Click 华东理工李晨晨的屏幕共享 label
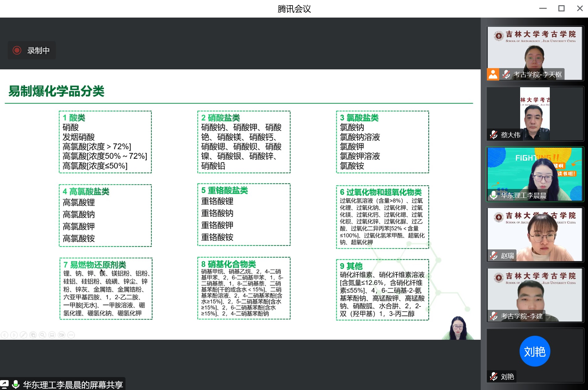The image size is (588, 390). click(73, 385)
